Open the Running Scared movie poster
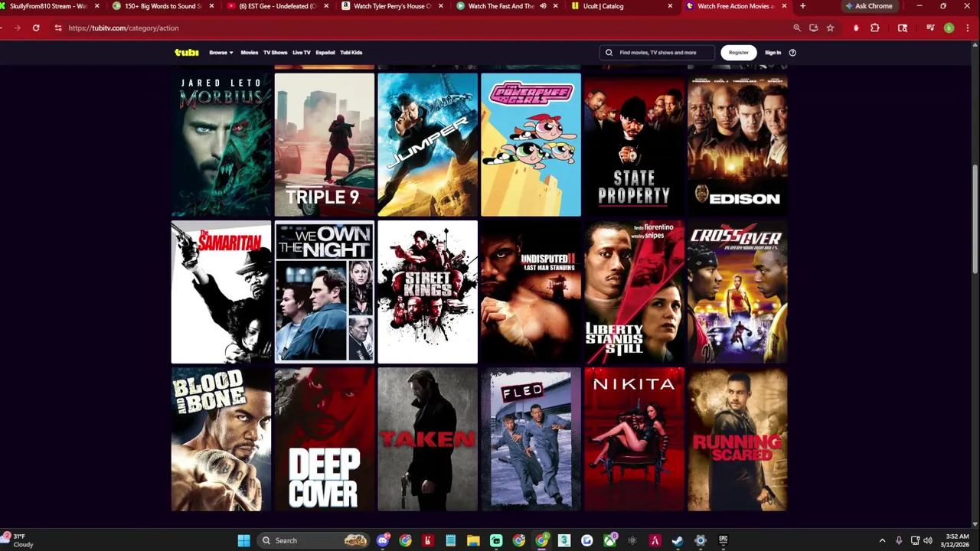This screenshot has height=551, width=980. [737, 439]
